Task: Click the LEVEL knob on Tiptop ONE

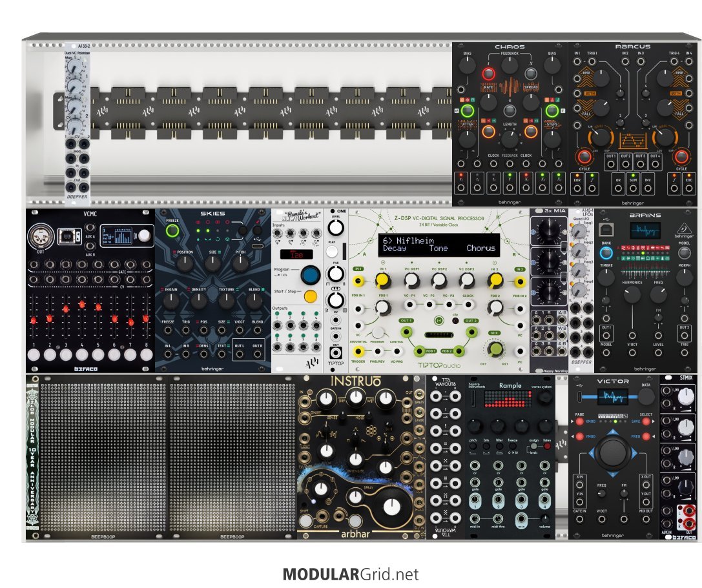Action: click(336, 227)
